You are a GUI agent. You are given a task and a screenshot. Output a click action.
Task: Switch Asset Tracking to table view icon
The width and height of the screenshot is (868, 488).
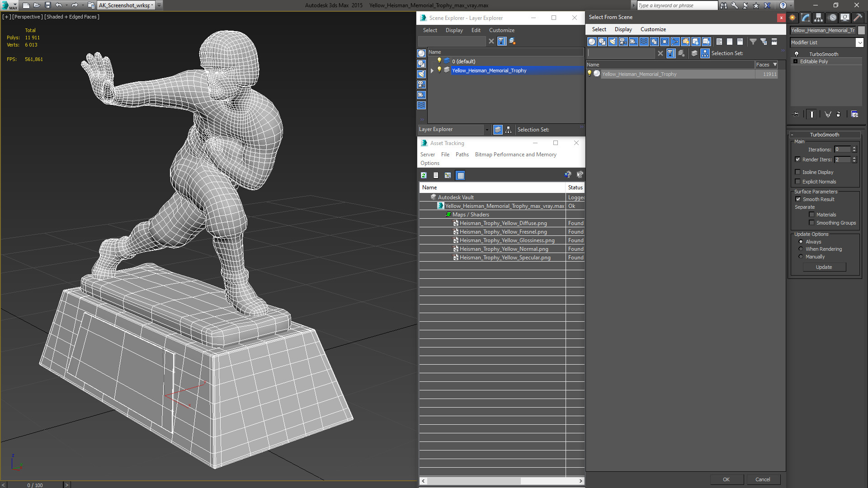coord(460,175)
